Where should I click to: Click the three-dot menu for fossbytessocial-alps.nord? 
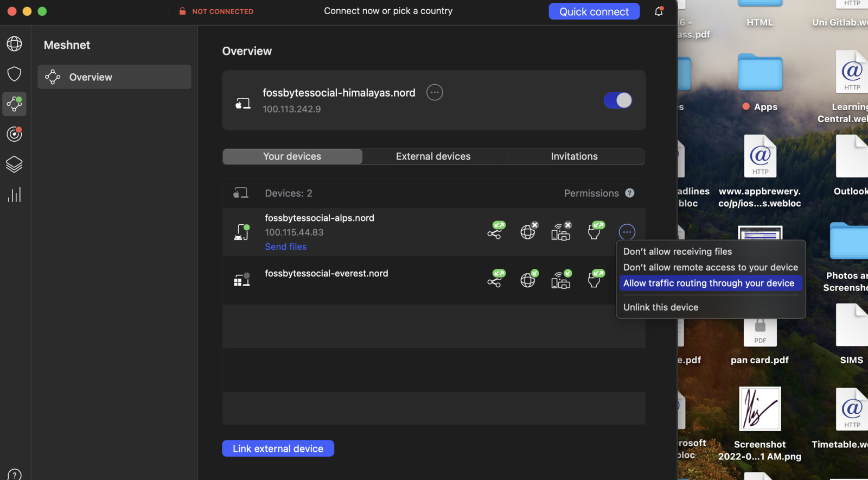click(x=627, y=232)
